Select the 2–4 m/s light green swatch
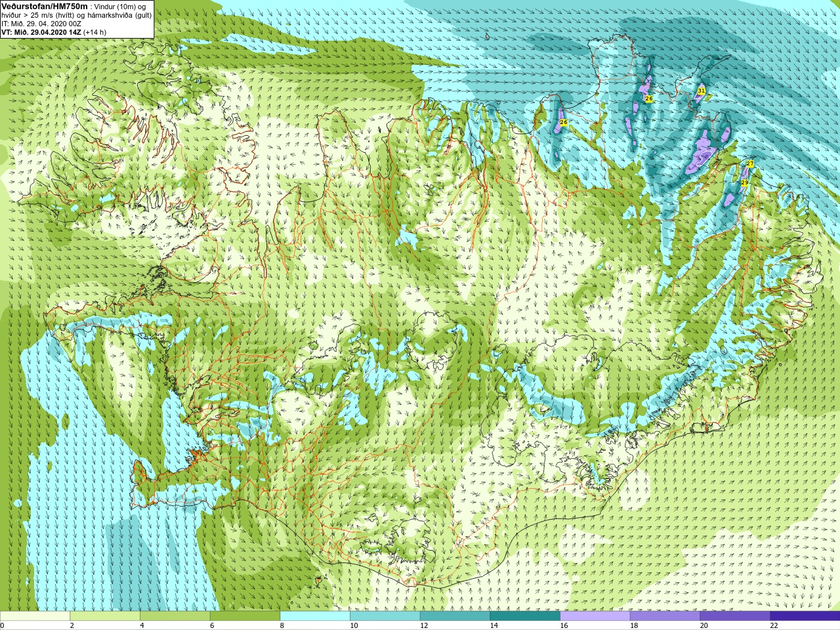This screenshot has width=840, height=630. 105,616
